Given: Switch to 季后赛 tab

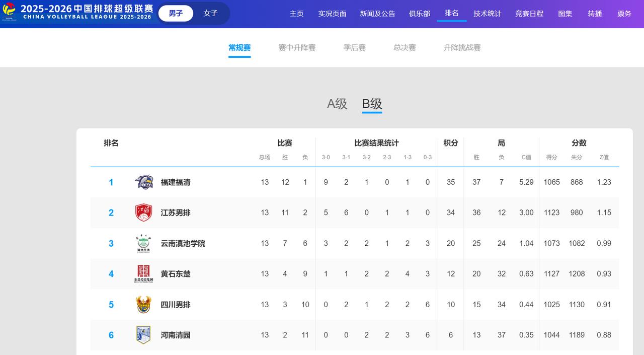Looking at the screenshot, I should pos(355,48).
